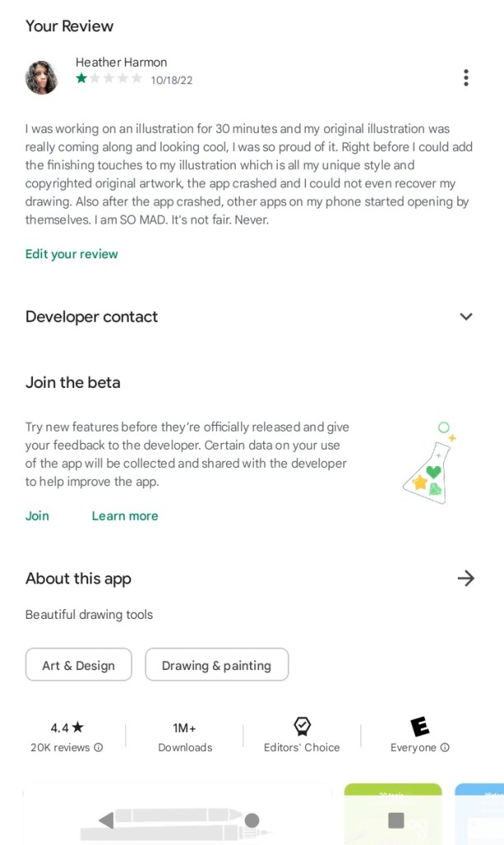The height and width of the screenshot is (845, 504).
Task: Open the review's three-dot options menu
Action: pyautogui.click(x=466, y=78)
